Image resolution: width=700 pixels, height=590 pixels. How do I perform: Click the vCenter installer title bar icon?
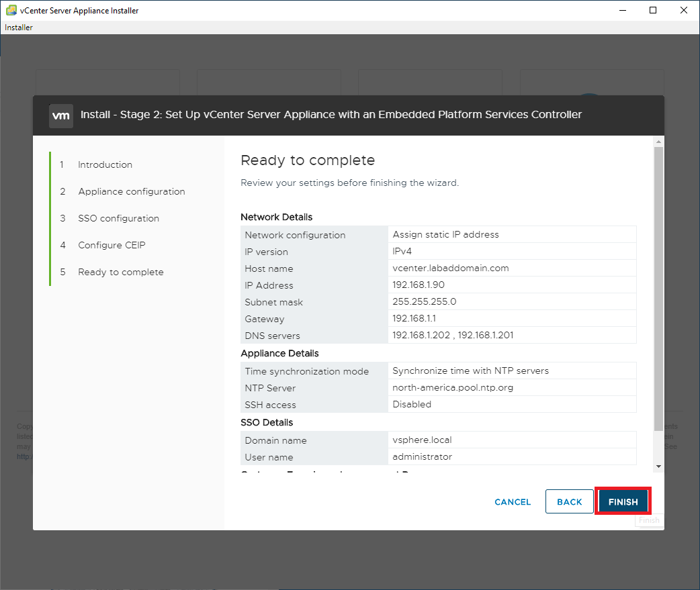[11, 11]
